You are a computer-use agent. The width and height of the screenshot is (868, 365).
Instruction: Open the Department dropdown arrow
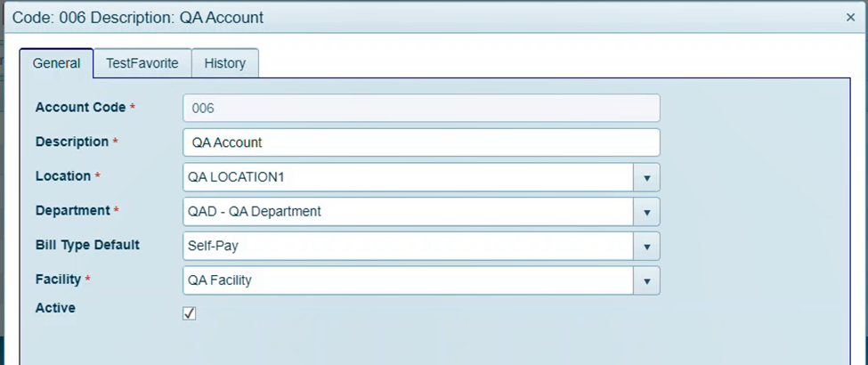pyautogui.click(x=646, y=212)
